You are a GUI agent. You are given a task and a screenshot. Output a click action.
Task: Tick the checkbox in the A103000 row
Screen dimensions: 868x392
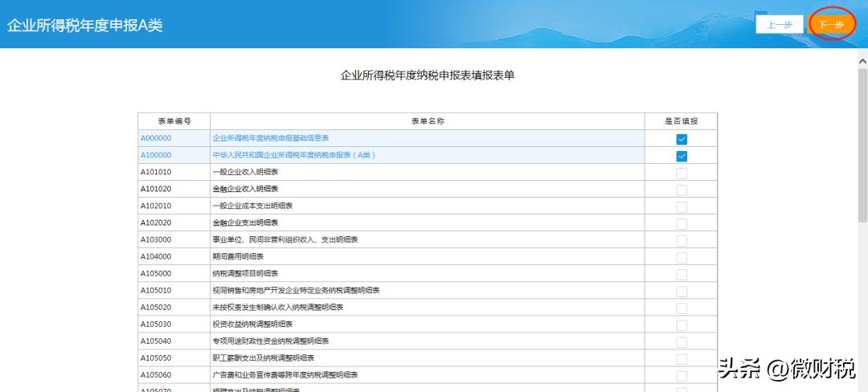[x=682, y=240]
